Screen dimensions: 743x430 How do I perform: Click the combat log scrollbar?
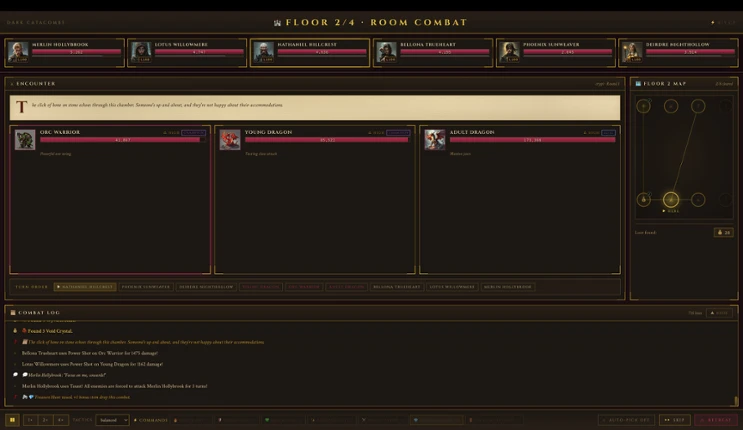(x=736, y=401)
